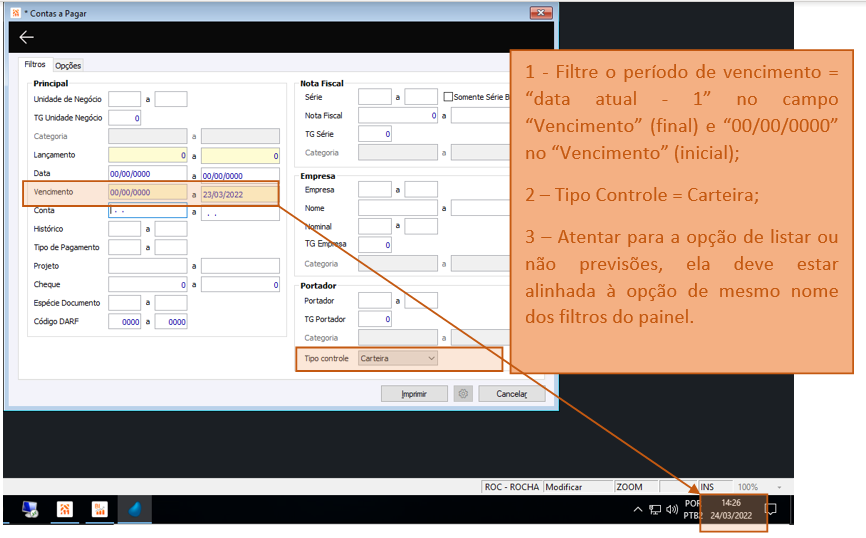Click the final Vencimento date field
Screen dimensions: 866x538
coord(240,194)
